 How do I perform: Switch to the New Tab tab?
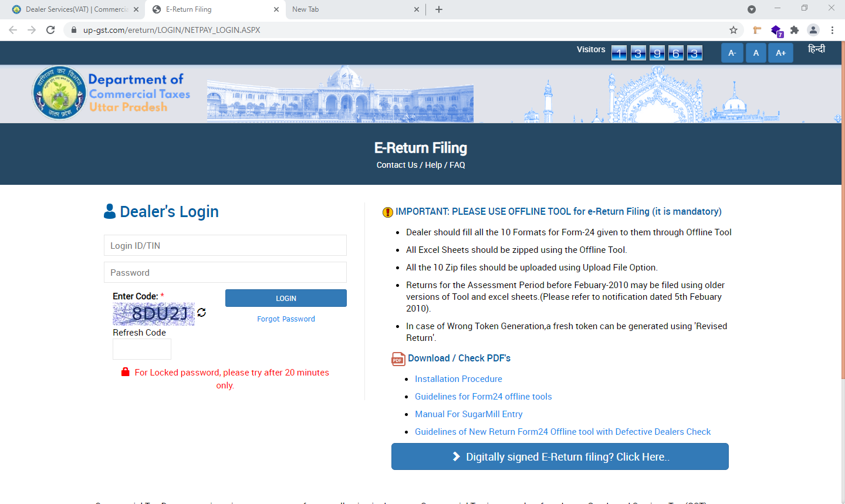tap(352, 9)
